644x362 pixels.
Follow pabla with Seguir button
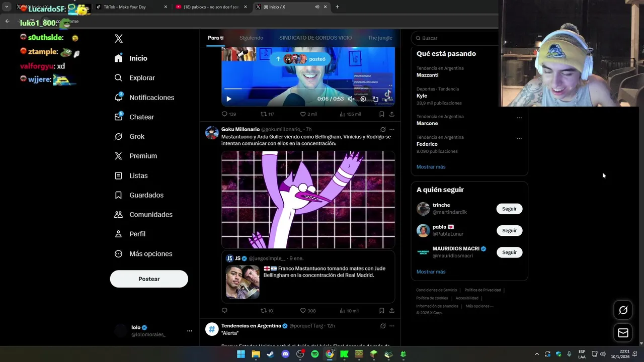pyautogui.click(x=509, y=230)
